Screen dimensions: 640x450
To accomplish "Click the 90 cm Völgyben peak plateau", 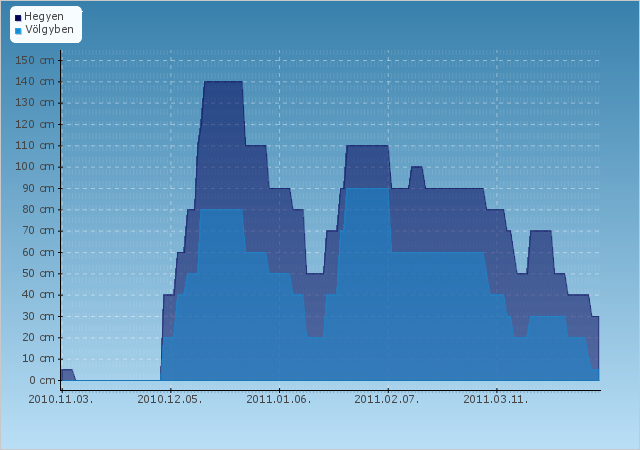I will (x=367, y=189).
